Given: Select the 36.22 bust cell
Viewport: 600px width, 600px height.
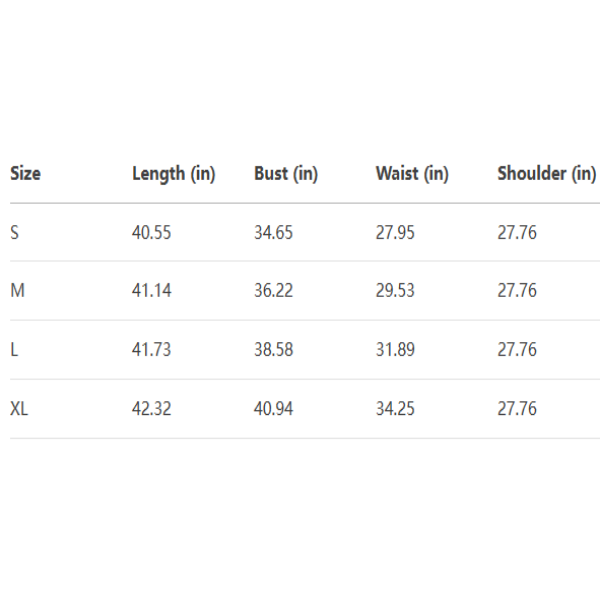Looking at the screenshot, I should (x=274, y=291).
